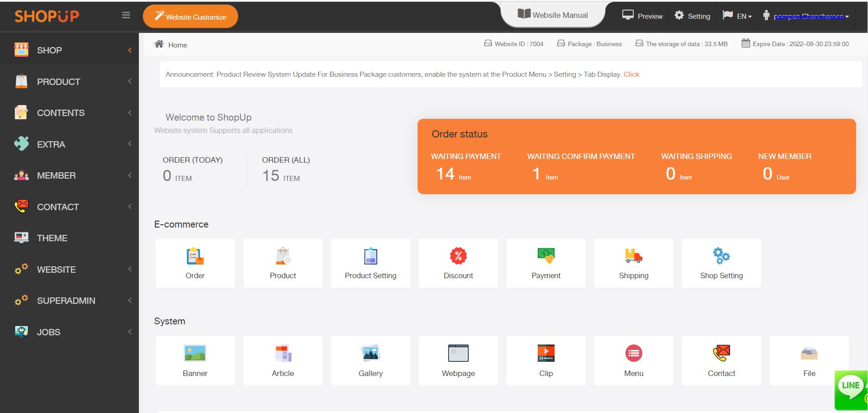Open the Contact tile in System
The width and height of the screenshot is (868, 413).
pyautogui.click(x=721, y=360)
